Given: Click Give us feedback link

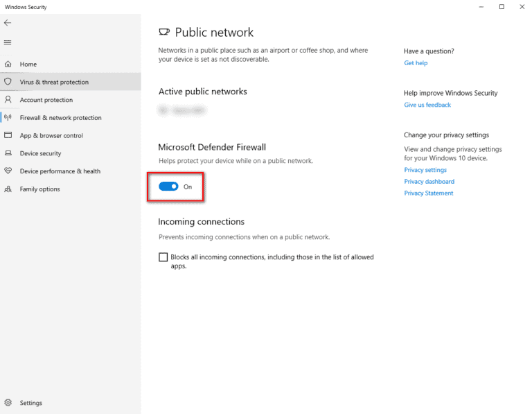Looking at the screenshot, I should coord(427,105).
